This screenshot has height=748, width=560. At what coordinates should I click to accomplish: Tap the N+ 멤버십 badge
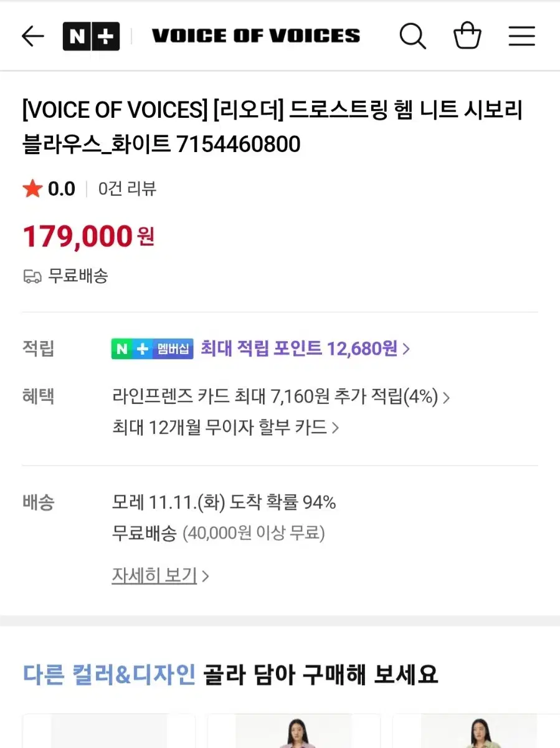tap(153, 348)
